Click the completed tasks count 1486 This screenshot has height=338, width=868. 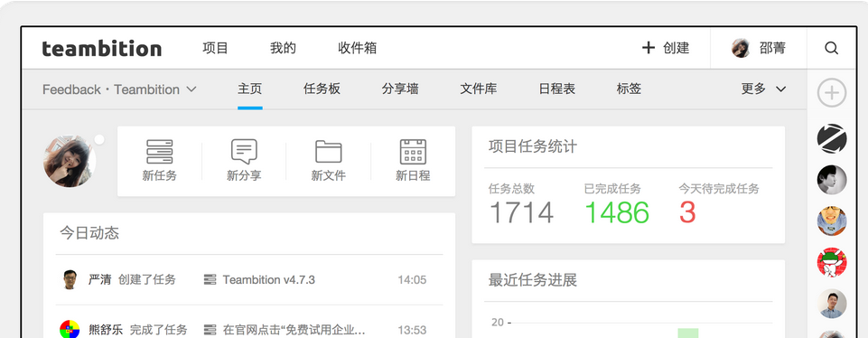617,212
